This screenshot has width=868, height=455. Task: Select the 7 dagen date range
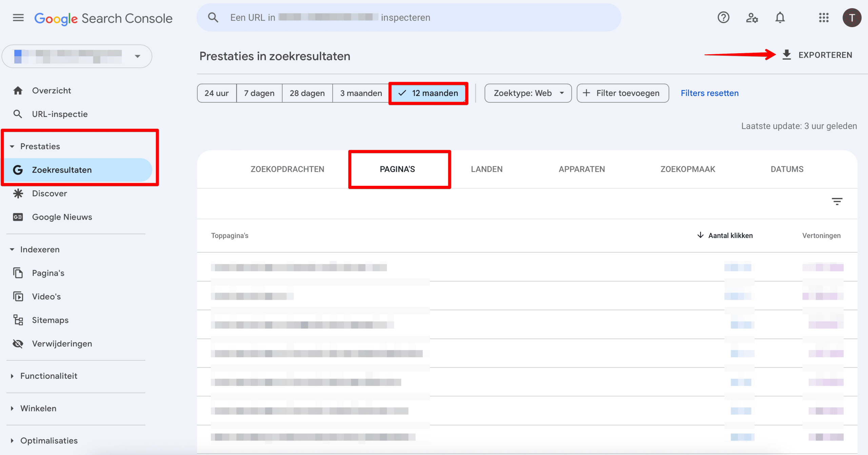pyautogui.click(x=259, y=93)
